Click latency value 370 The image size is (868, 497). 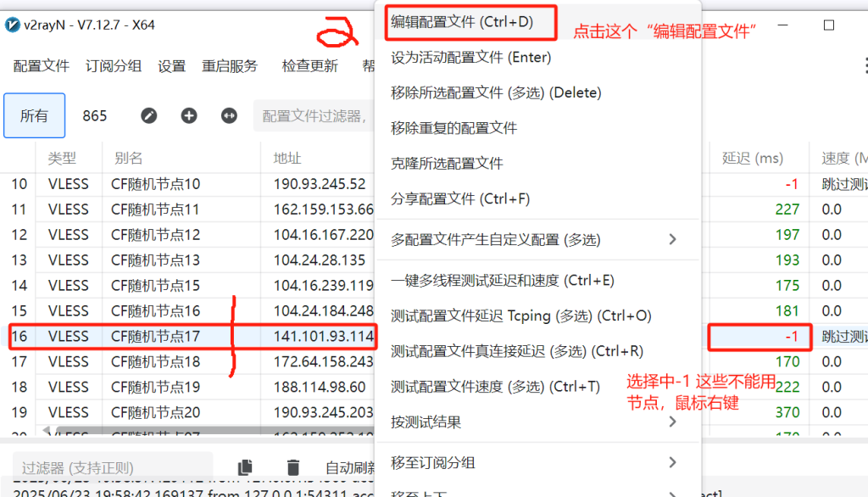coord(787,412)
